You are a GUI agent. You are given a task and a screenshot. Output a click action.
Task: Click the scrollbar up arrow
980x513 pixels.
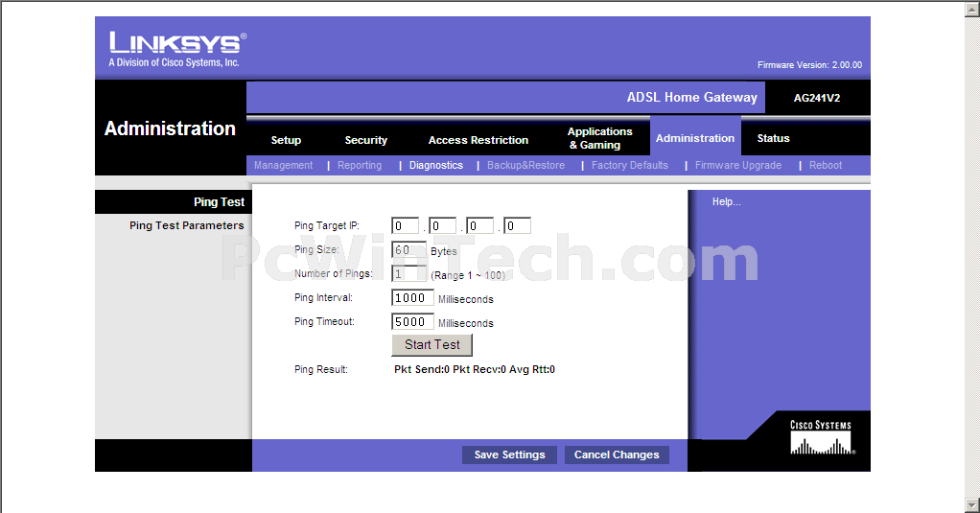pyautogui.click(x=972, y=8)
